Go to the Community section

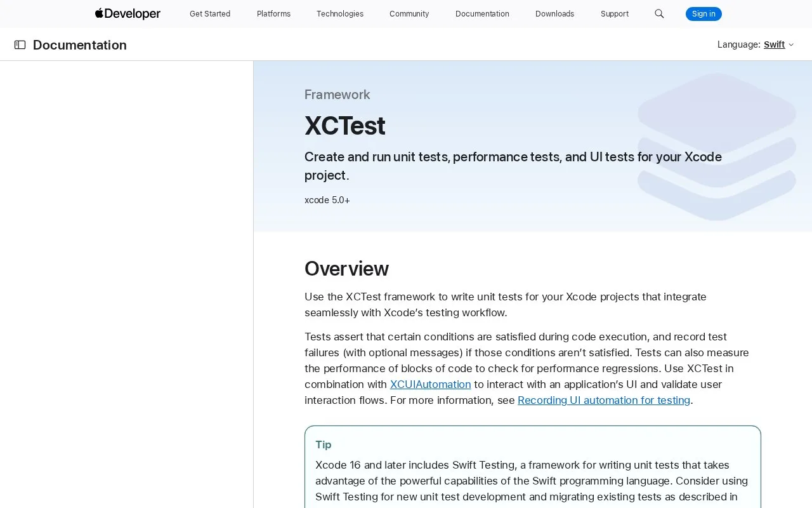coord(409,13)
